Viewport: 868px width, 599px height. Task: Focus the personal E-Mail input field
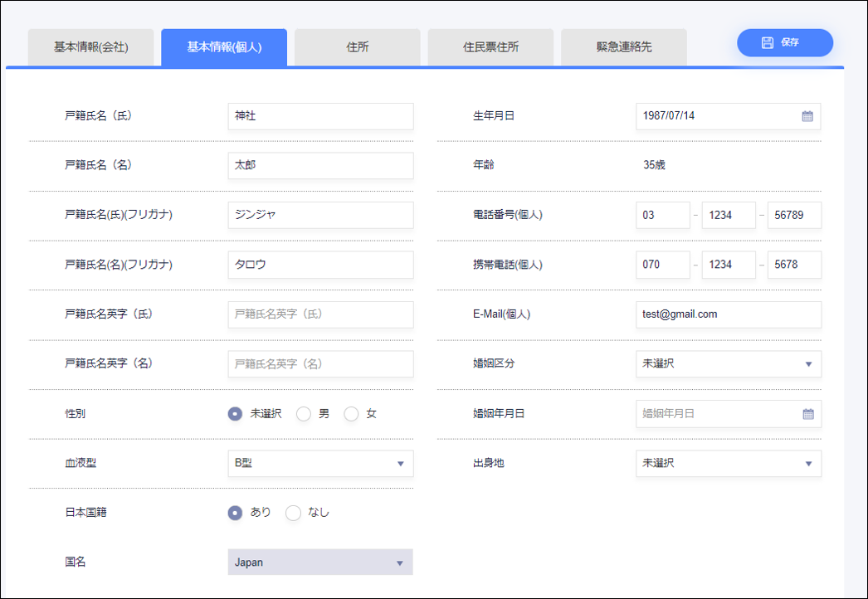(x=728, y=314)
